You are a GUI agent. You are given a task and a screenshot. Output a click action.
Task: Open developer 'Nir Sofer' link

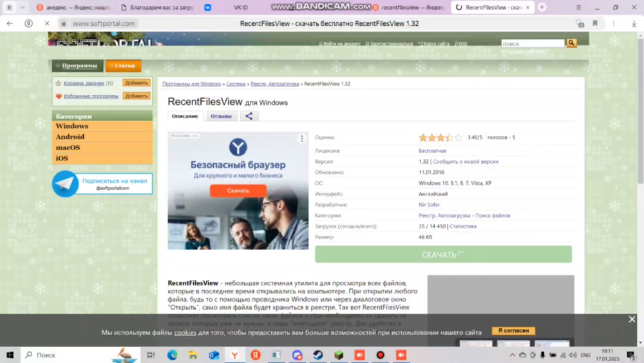[x=429, y=205]
